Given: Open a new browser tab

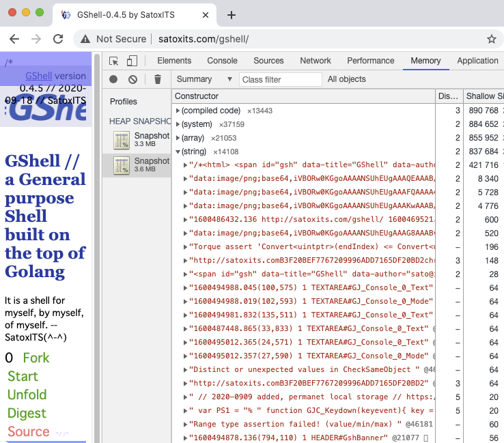Looking at the screenshot, I should [x=232, y=15].
